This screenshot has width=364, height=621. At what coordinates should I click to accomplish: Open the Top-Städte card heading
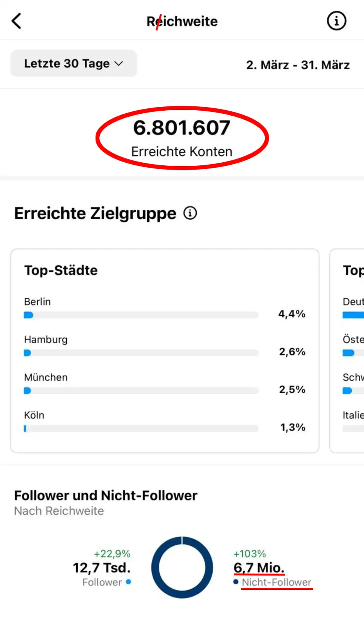61,270
